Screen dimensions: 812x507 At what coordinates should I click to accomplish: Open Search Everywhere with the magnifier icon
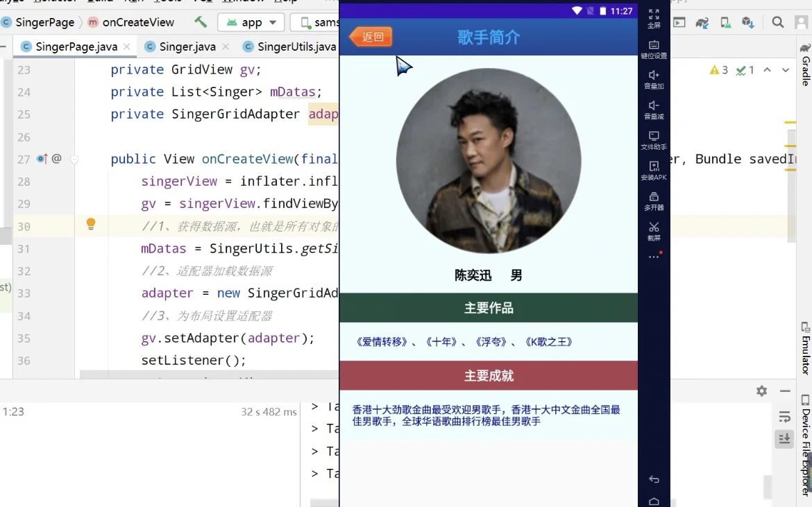tap(778, 22)
